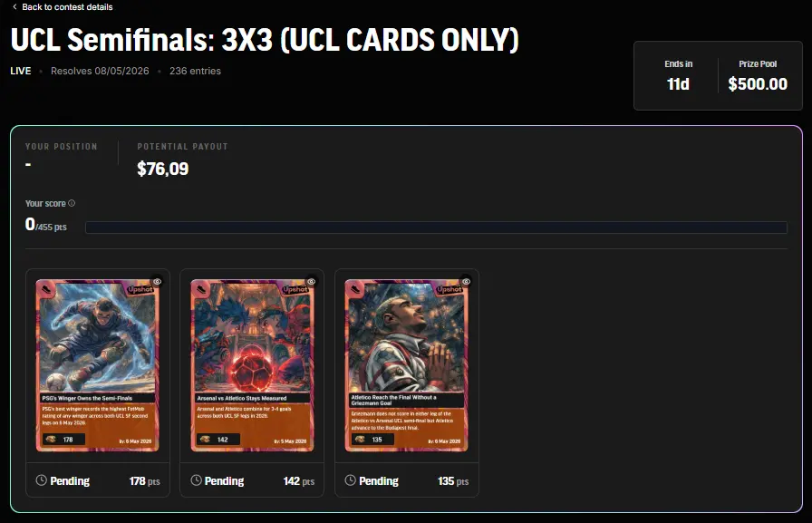Click the Upshot logo on the Griezmann card
This screenshot has width=812, height=523.
[449, 289]
